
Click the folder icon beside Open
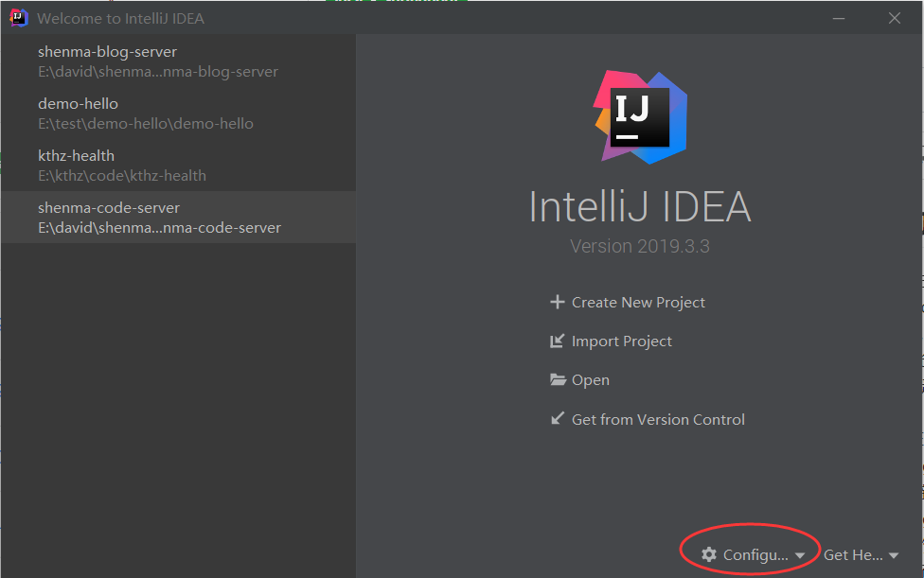558,379
